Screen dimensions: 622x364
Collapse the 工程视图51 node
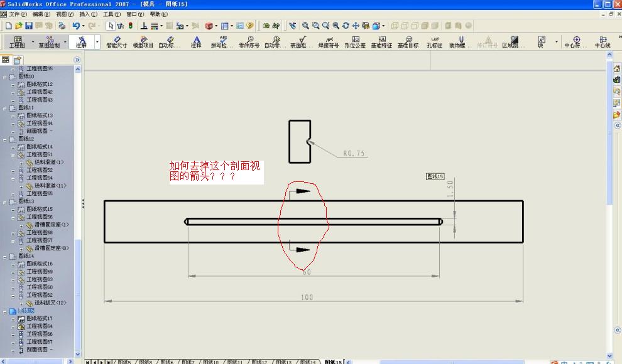point(13,155)
